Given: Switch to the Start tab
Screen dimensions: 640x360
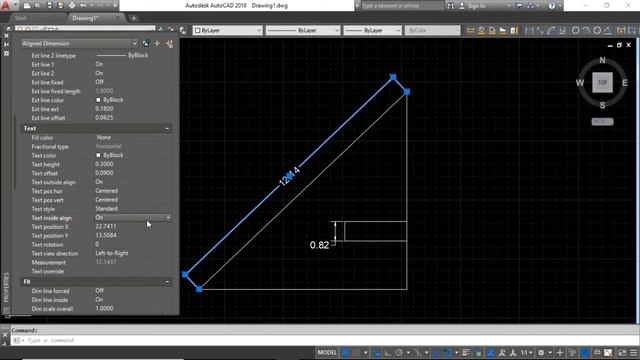Looking at the screenshot, I should (20, 18).
